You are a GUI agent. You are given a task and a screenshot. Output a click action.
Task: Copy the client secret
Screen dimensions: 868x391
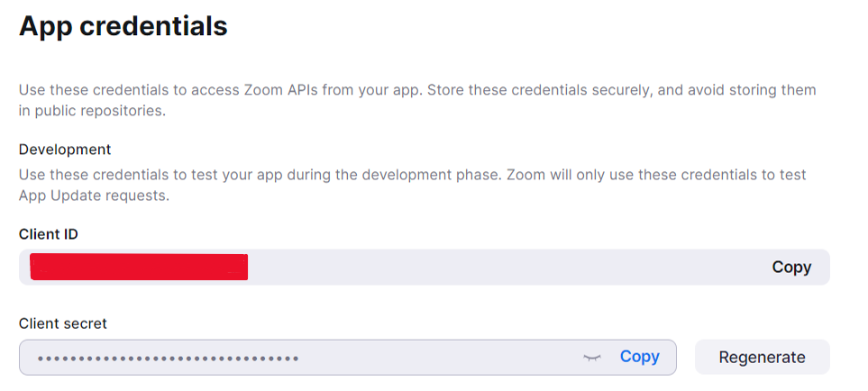[639, 357]
